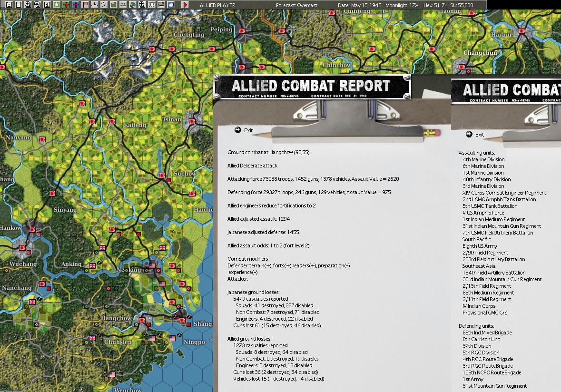
Task: Click the 'ALLIED PLAYER' label in top bar
Action: (217, 5)
